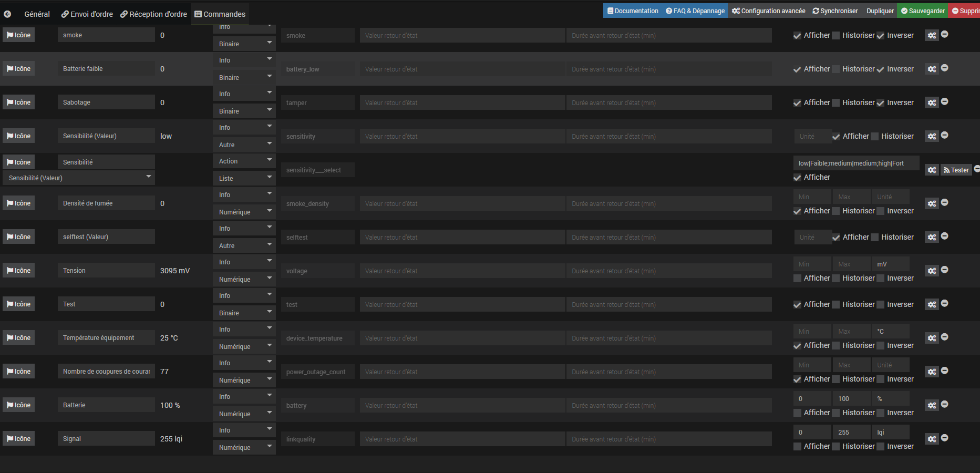Expand the Sensibilité (Valeur) linked-value dropdown
This screenshot has width=980, height=473.
tap(79, 178)
